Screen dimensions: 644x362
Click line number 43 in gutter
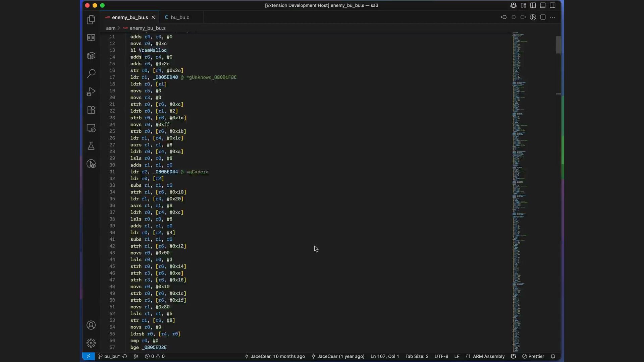tap(112, 253)
